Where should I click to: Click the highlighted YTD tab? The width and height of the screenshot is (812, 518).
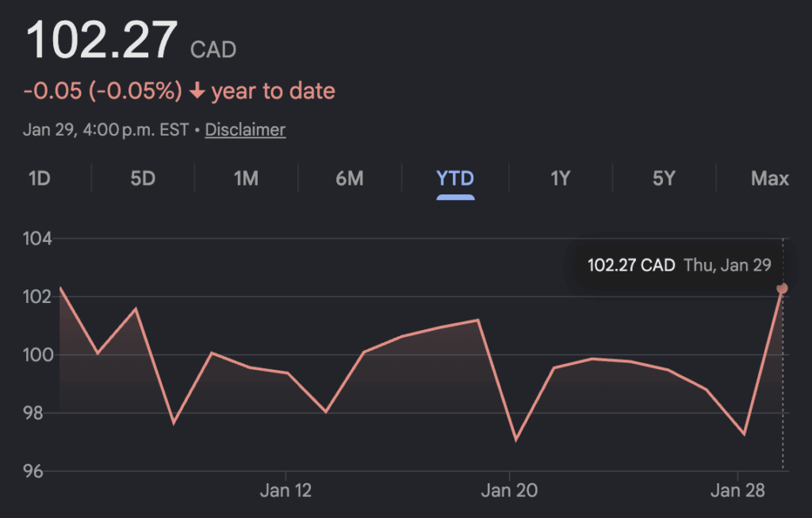(x=455, y=178)
